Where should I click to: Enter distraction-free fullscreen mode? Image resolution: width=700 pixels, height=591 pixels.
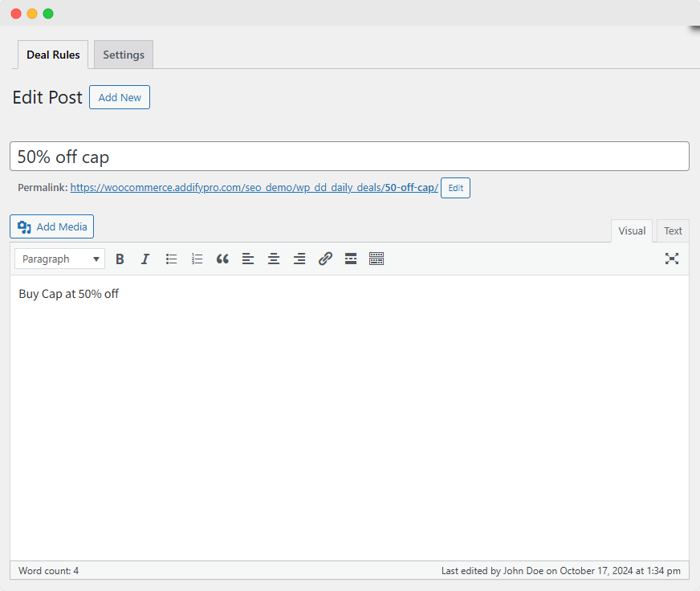(x=672, y=259)
